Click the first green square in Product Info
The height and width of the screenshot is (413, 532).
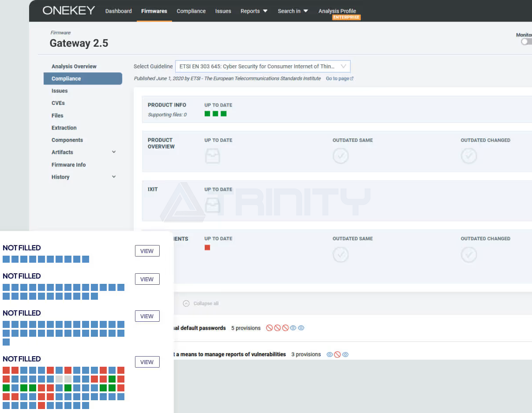coord(207,114)
